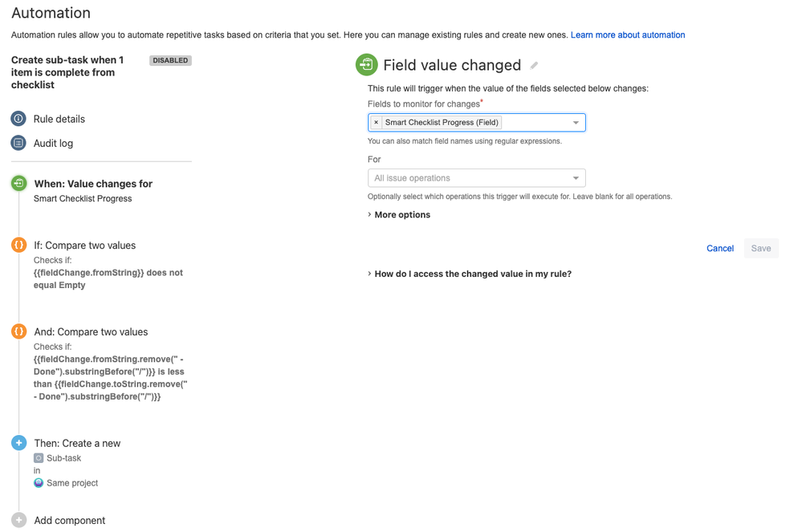
Task: Edit trigger name with pencil icon
Action: click(534, 66)
